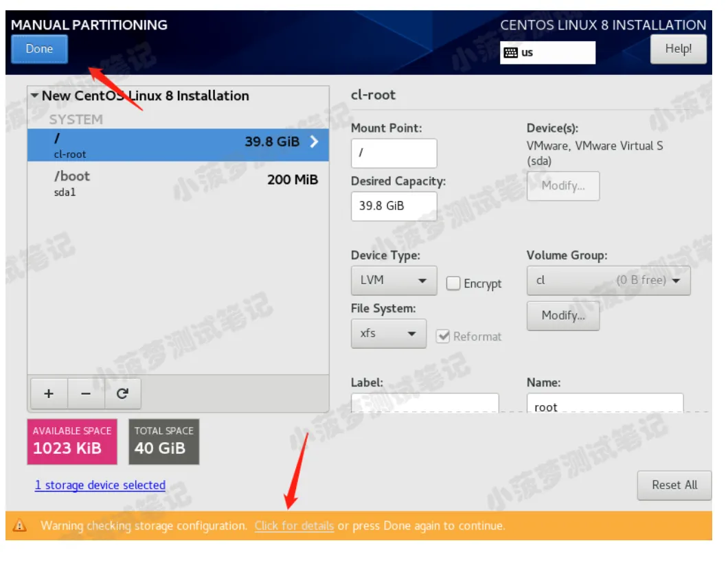728x587 pixels.
Task: Toggle the Encrypt checkbox
Action: click(453, 283)
